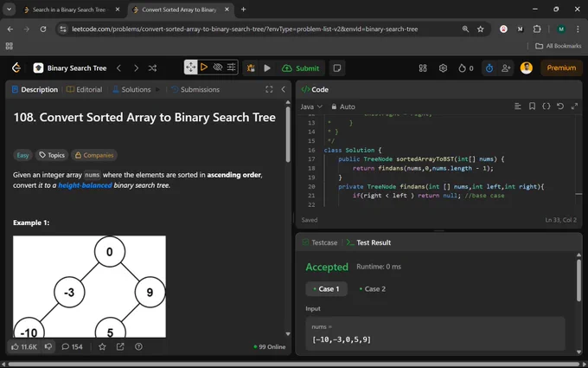Expand more tabs arrow after Solutions
The height and width of the screenshot is (368, 588).
coord(157,89)
